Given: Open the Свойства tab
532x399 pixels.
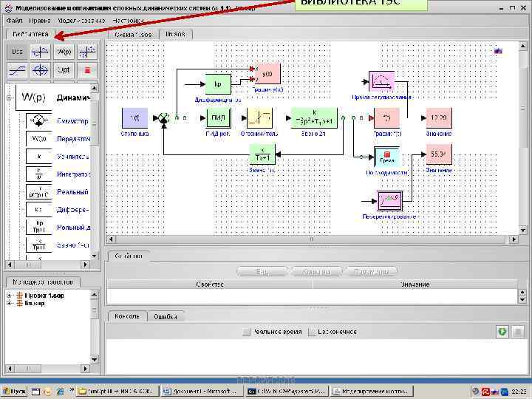Looking at the screenshot, I should (x=129, y=256).
